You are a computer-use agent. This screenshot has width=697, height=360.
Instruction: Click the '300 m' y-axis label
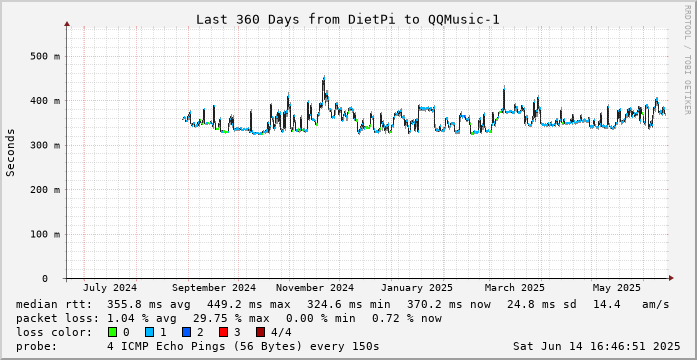(x=45, y=145)
